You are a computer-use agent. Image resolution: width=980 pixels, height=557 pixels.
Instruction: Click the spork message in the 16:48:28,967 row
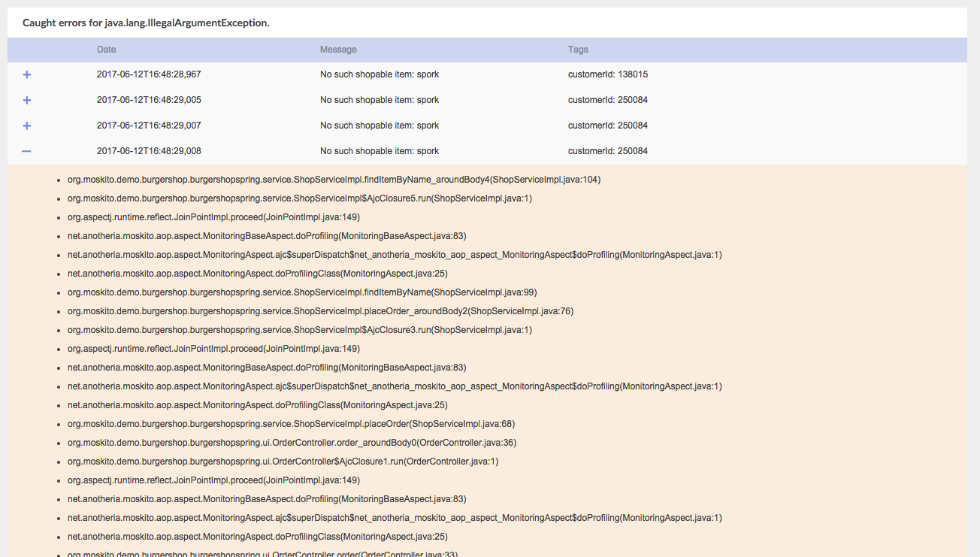click(x=380, y=74)
